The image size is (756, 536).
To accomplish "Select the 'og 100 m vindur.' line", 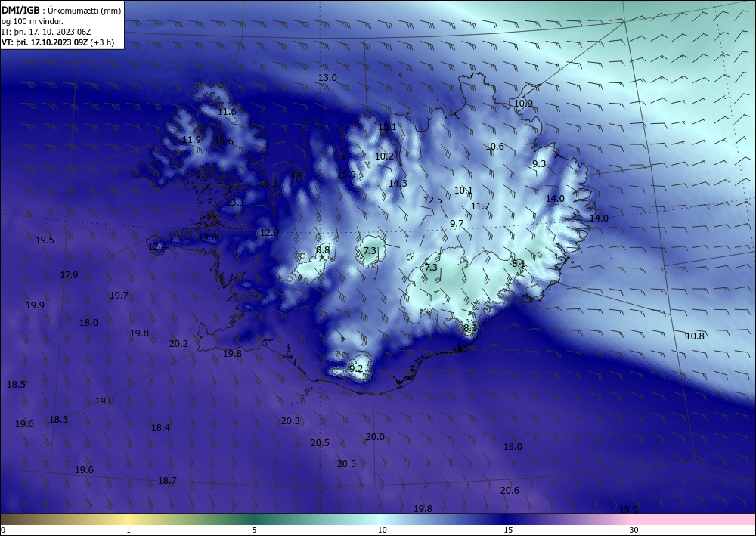I will coord(33,21).
